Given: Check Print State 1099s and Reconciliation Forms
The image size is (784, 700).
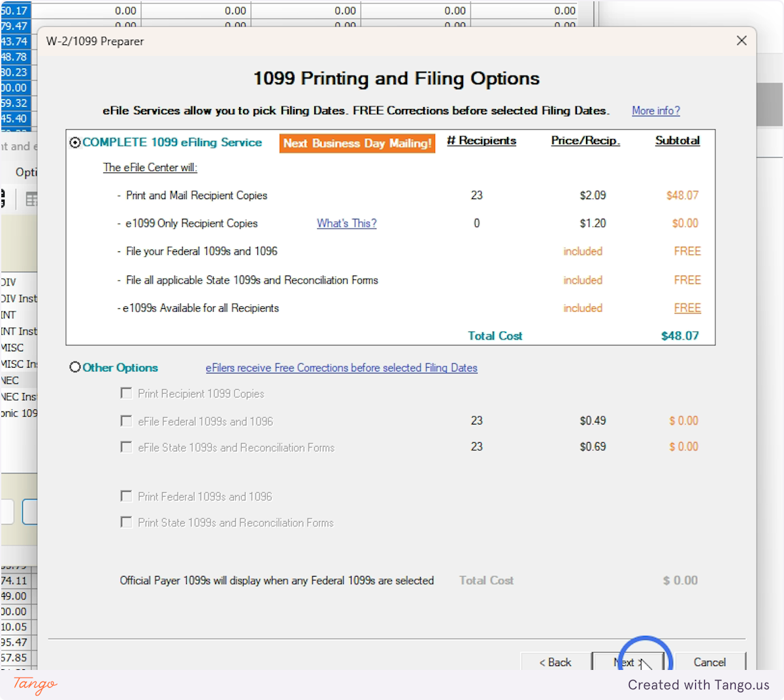Looking at the screenshot, I should click(126, 522).
